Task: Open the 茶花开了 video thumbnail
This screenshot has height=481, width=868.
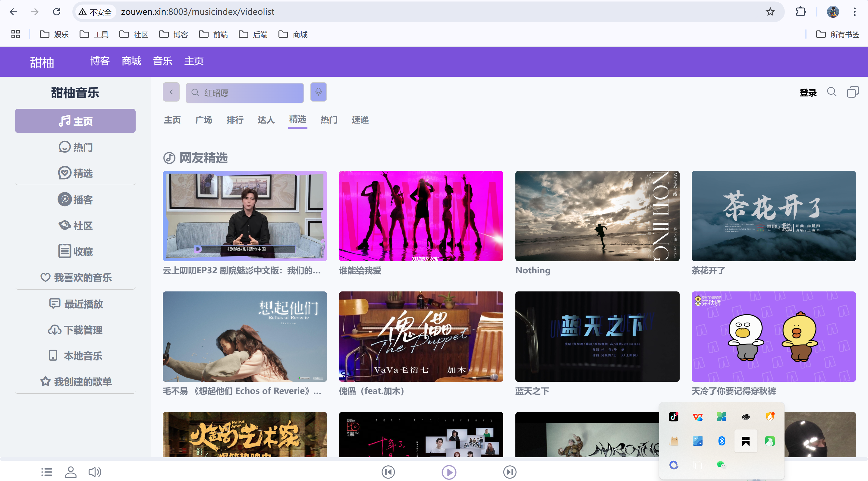Action: (x=773, y=216)
